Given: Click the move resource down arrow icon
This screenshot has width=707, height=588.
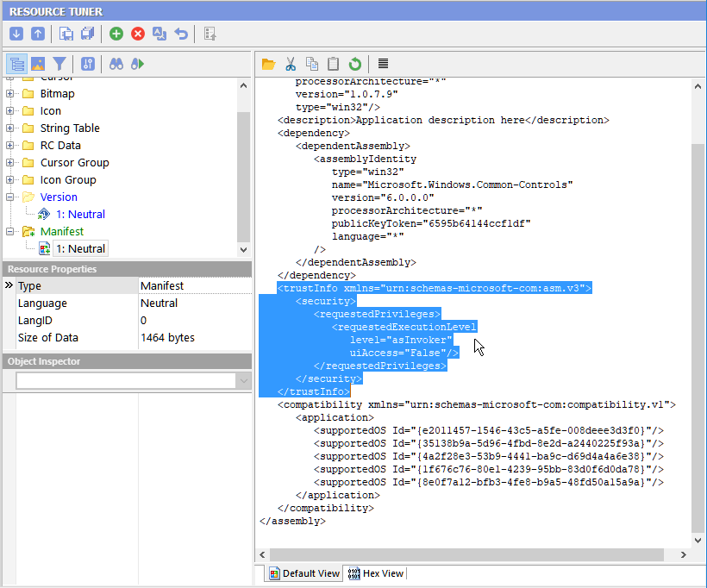Looking at the screenshot, I should [x=16, y=34].
